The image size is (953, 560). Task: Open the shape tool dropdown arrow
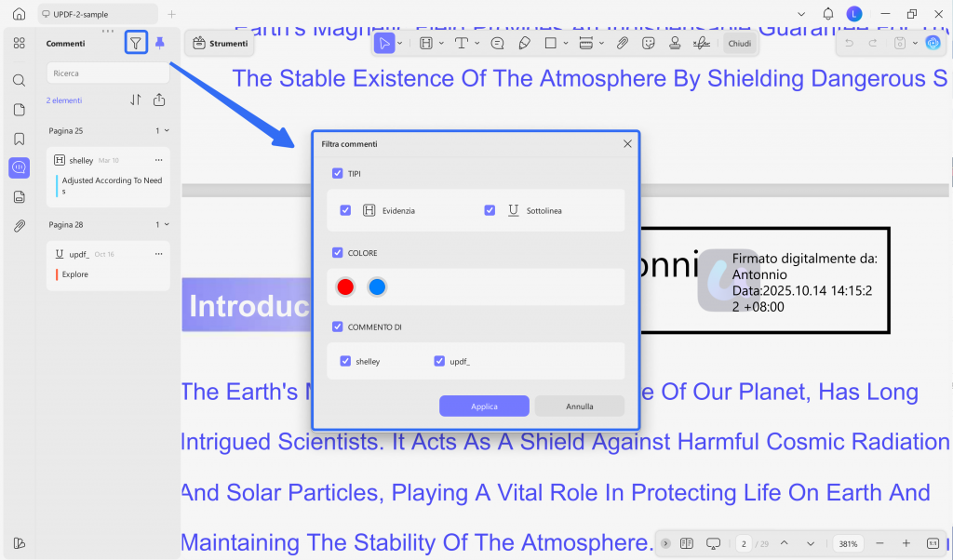(x=566, y=43)
